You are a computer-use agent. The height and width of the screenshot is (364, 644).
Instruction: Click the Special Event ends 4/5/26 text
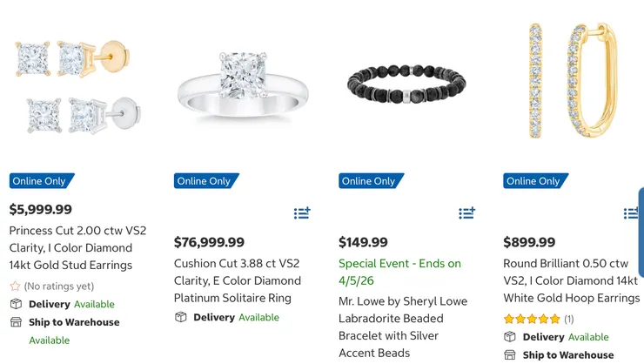pos(399,272)
